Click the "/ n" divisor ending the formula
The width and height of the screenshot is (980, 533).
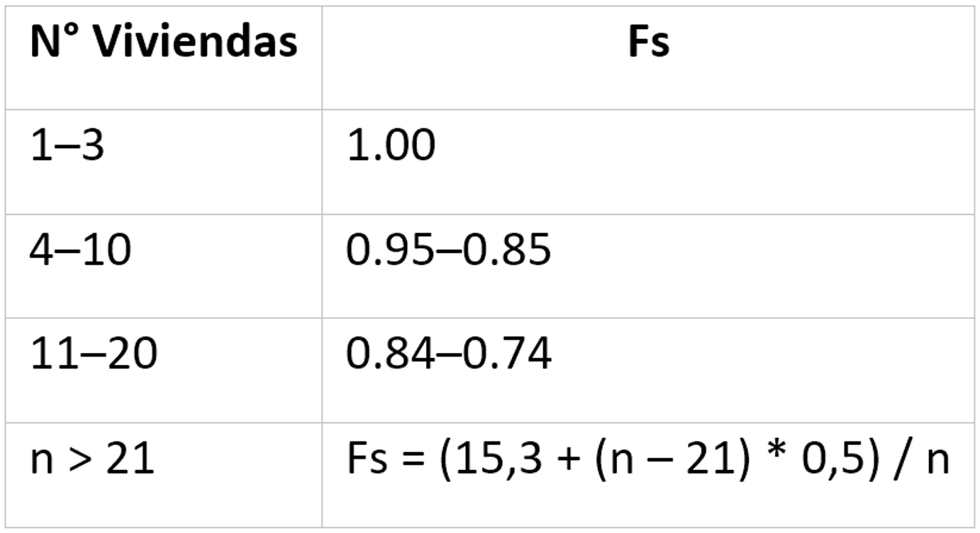coord(923,459)
